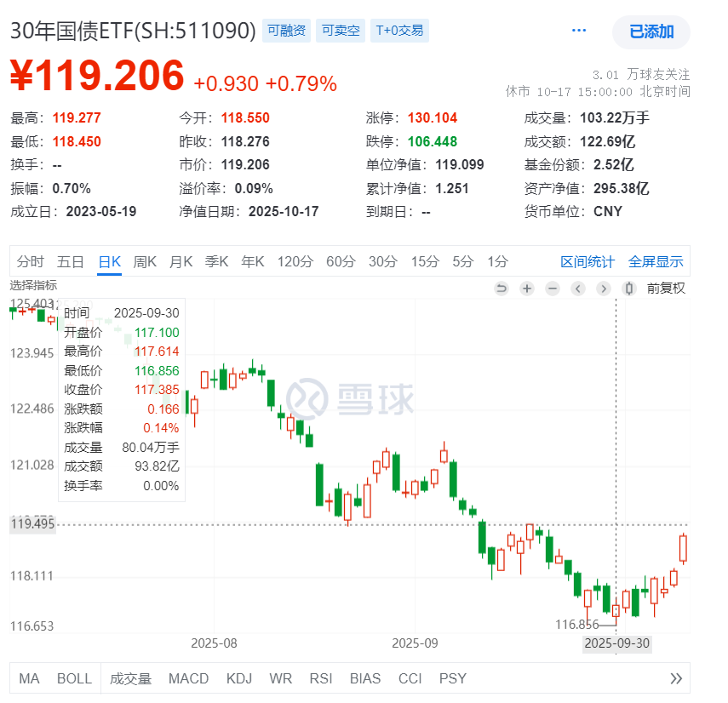
Task: Click tooltip 收盘价 value 117.385
Action: [x=157, y=389]
